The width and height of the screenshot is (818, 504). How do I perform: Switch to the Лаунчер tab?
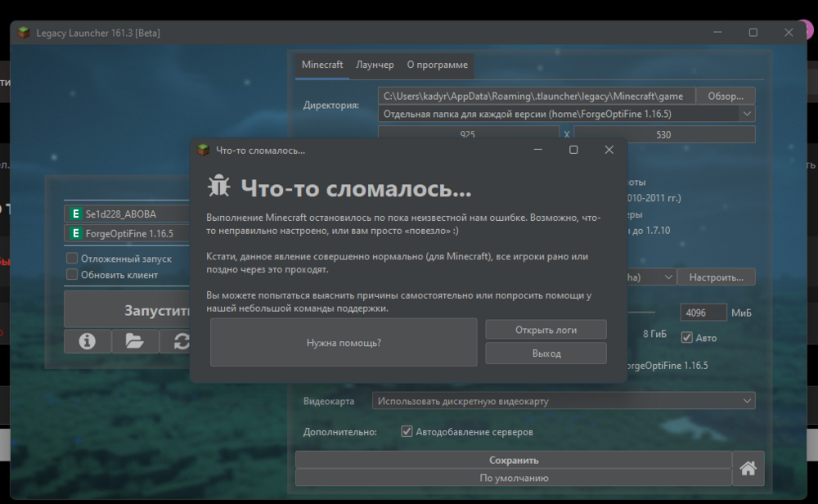pos(375,65)
